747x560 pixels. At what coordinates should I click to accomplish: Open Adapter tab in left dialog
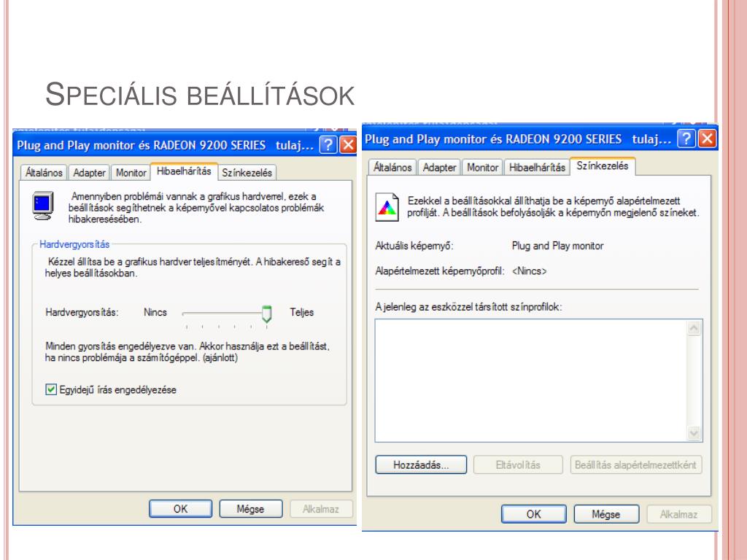click(x=89, y=172)
